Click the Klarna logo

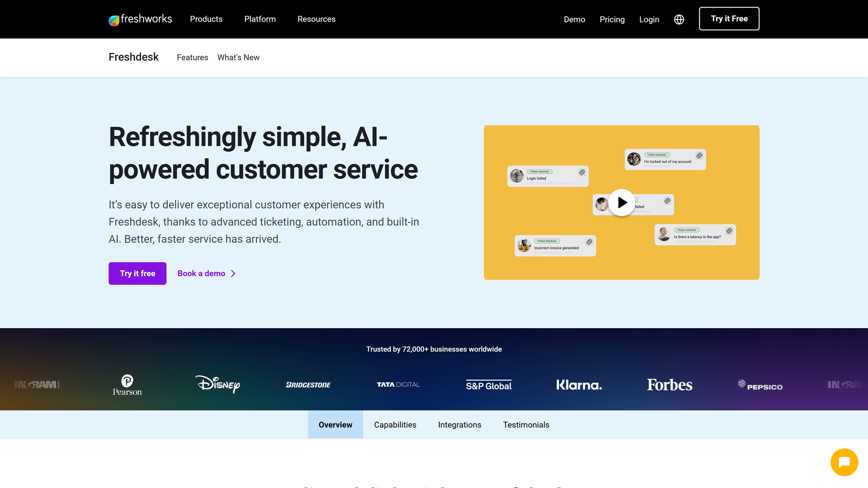pos(579,385)
